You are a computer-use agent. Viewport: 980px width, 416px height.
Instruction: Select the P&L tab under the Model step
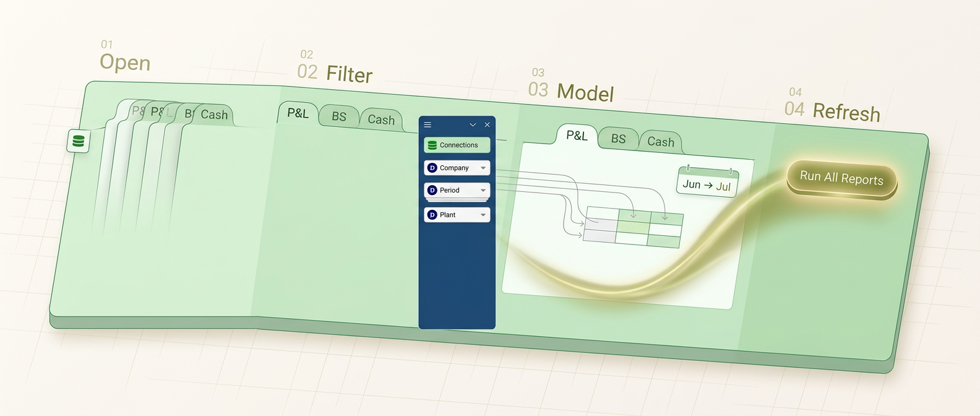point(577,136)
